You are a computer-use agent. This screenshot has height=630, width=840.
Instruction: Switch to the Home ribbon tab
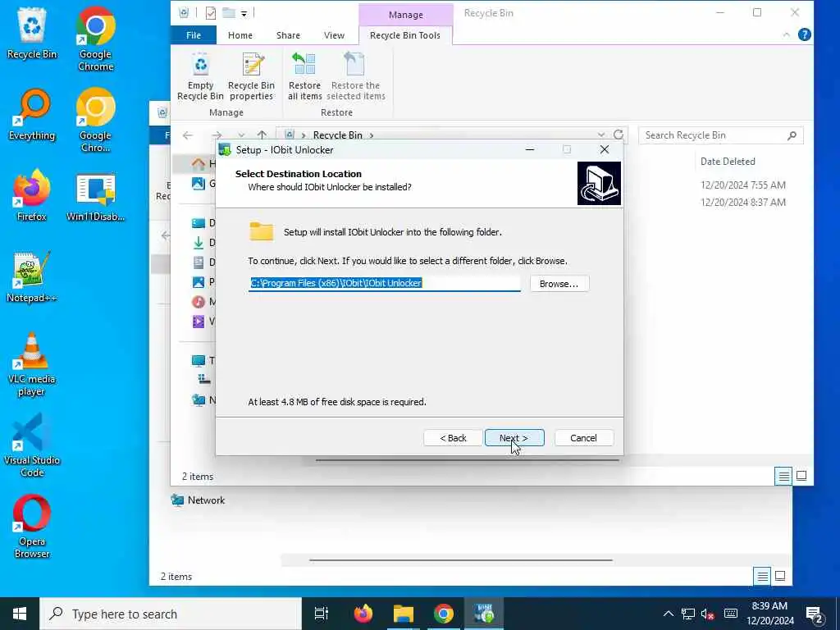point(240,35)
